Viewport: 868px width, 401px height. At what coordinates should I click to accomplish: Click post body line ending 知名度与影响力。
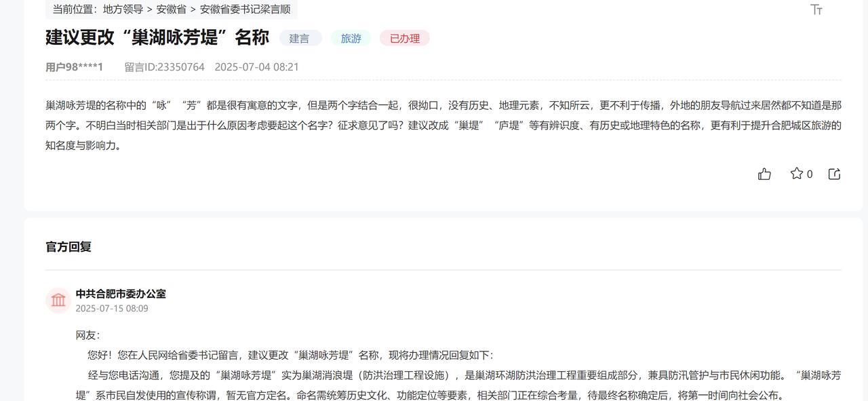(x=83, y=146)
